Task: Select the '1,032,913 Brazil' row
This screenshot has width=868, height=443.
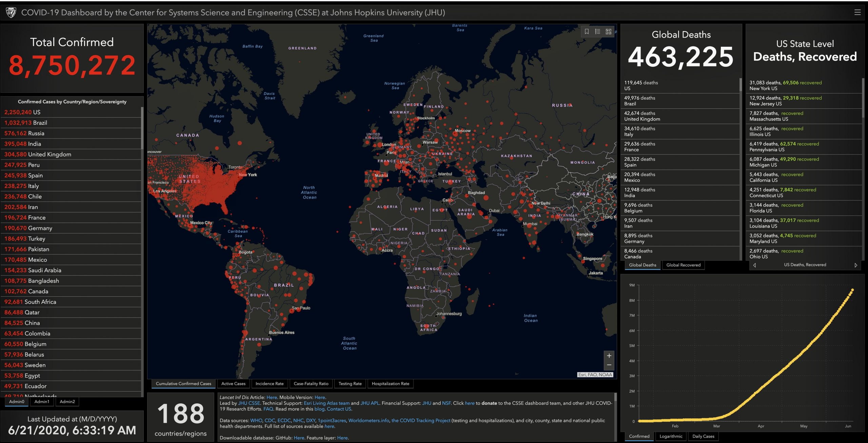Action: [x=71, y=123]
